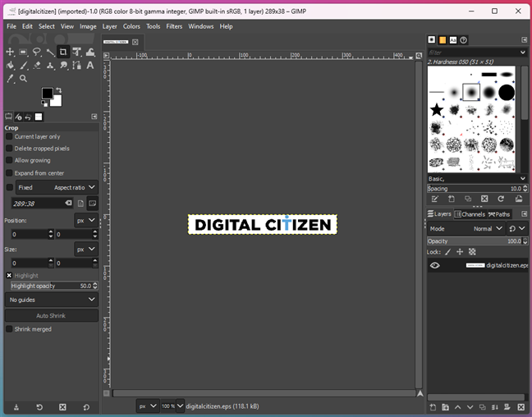Screen dimensions: 532x417
Task: Open the Windows menu
Action: (201, 26)
